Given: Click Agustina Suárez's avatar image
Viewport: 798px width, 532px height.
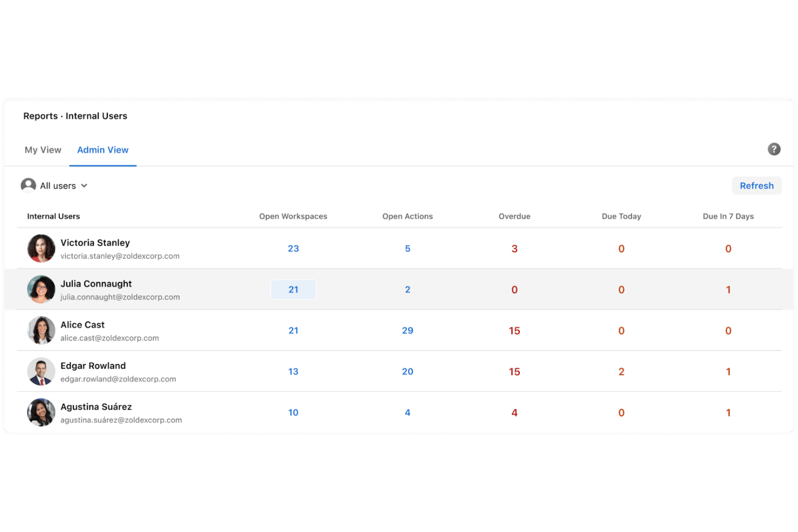Looking at the screenshot, I should (x=42, y=412).
